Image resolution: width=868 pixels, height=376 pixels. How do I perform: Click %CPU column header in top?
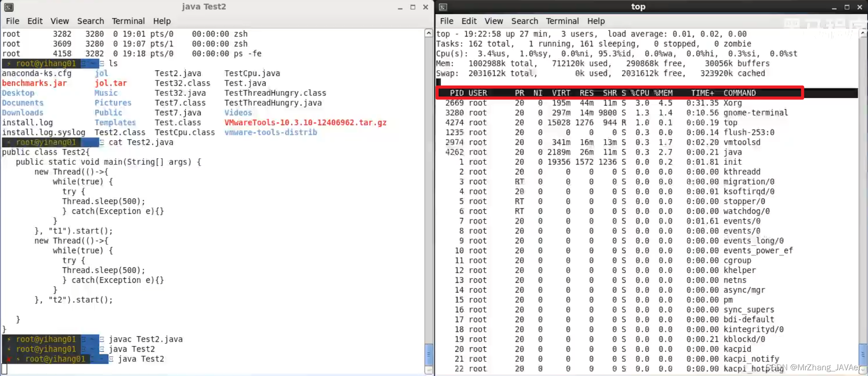640,93
